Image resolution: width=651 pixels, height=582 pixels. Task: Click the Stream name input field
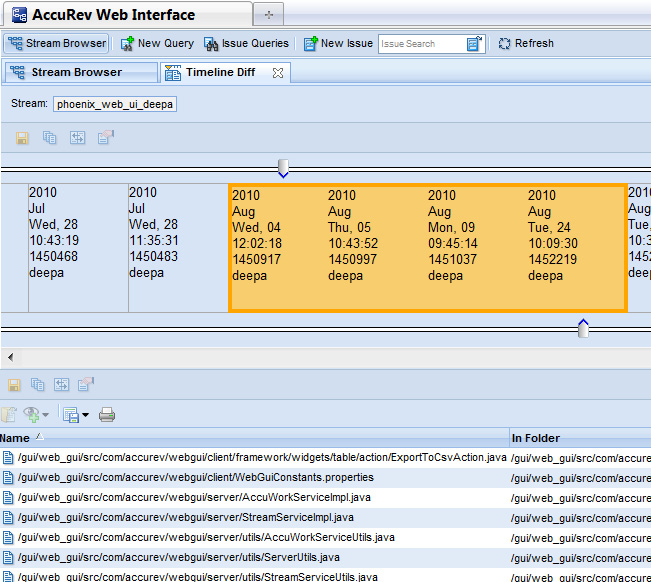[x=116, y=103]
